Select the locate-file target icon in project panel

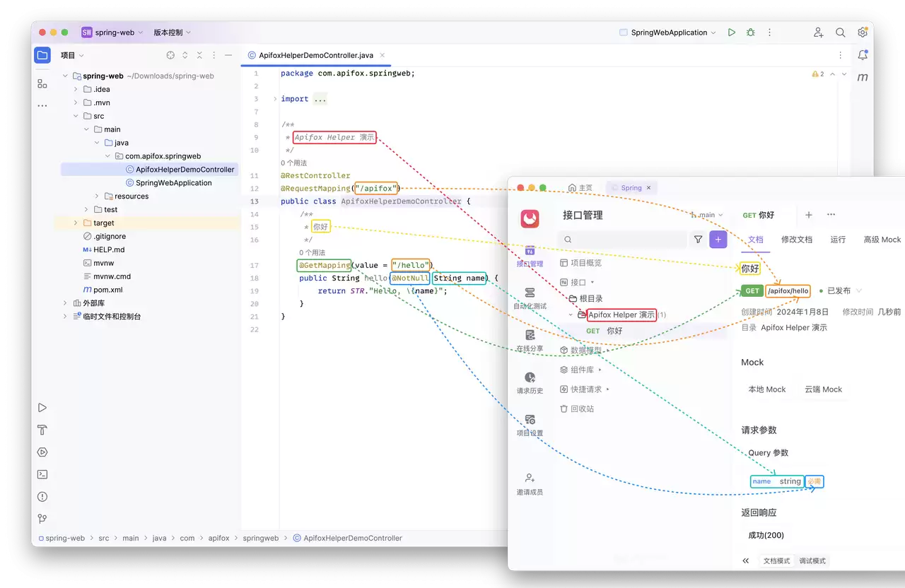tap(170, 55)
